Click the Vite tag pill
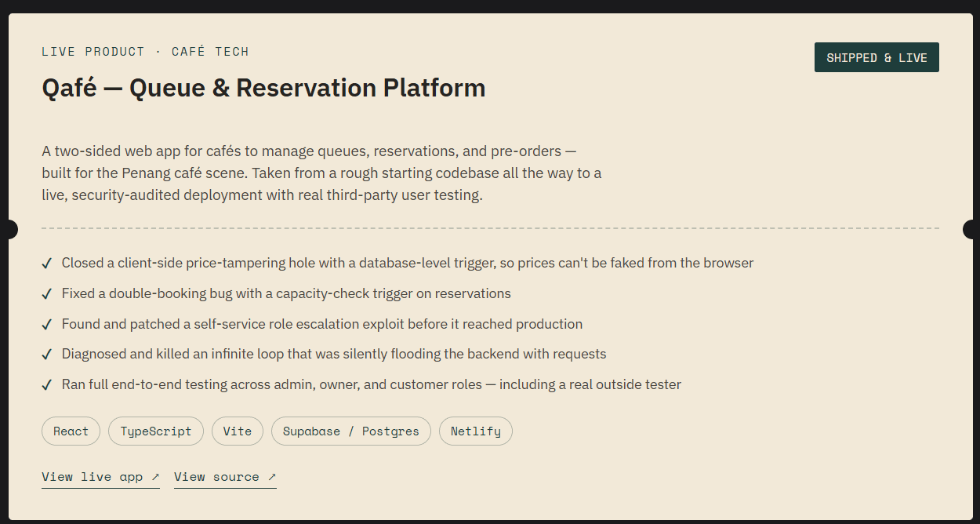 238,431
